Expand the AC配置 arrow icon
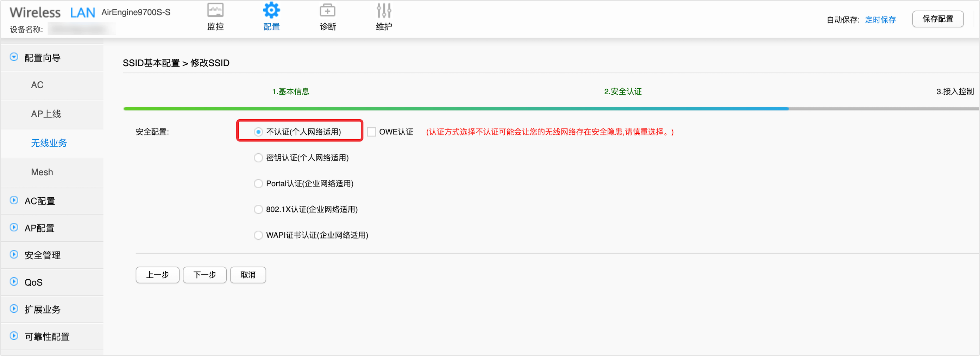Screen dimensions: 980x356 coord(14,201)
